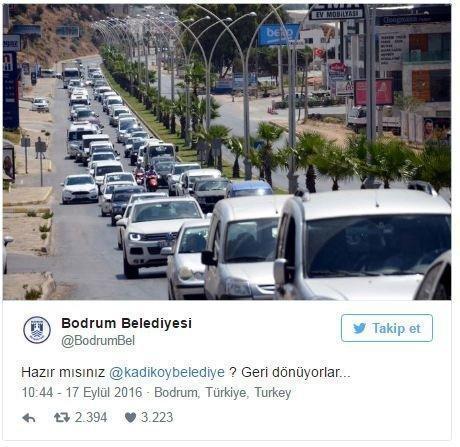Click the Bodrum Belediyesi display name

click(126, 323)
